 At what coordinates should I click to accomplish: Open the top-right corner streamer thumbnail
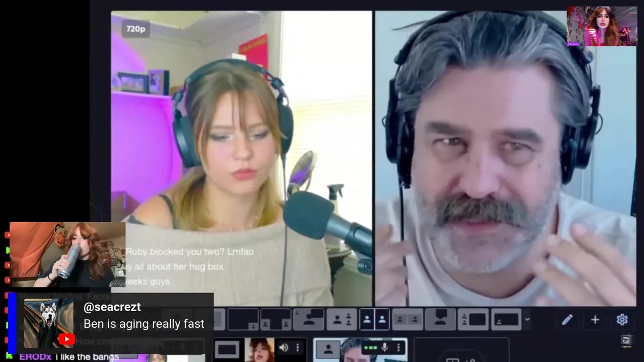(602, 26)
